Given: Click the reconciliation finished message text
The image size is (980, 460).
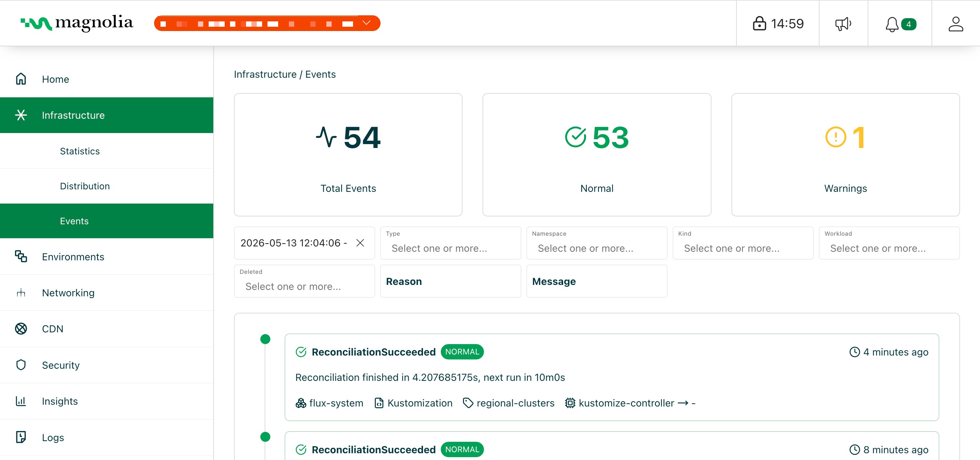Looking at the screenshot, I should click(x=430, y=377).
